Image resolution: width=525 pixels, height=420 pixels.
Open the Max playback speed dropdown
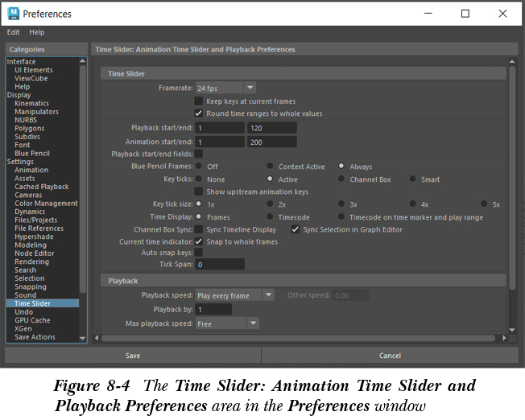coord(226,323)
